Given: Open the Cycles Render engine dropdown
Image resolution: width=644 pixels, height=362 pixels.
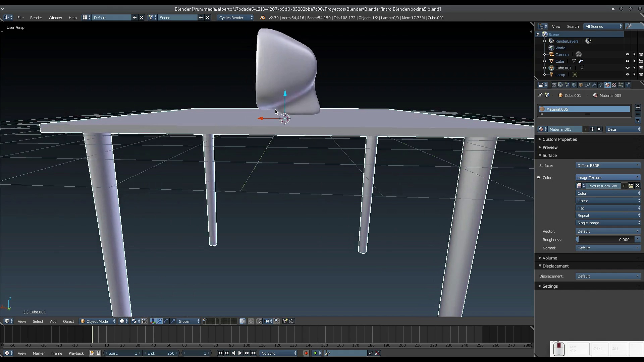Looking at the screenshot, I should point(235,18).
